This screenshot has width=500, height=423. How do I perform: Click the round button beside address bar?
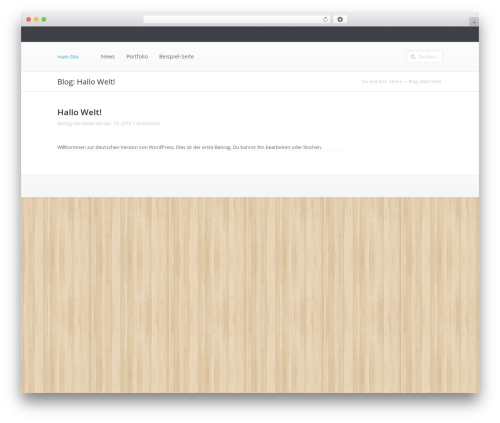pyautogui.click(x=340, y=19)
